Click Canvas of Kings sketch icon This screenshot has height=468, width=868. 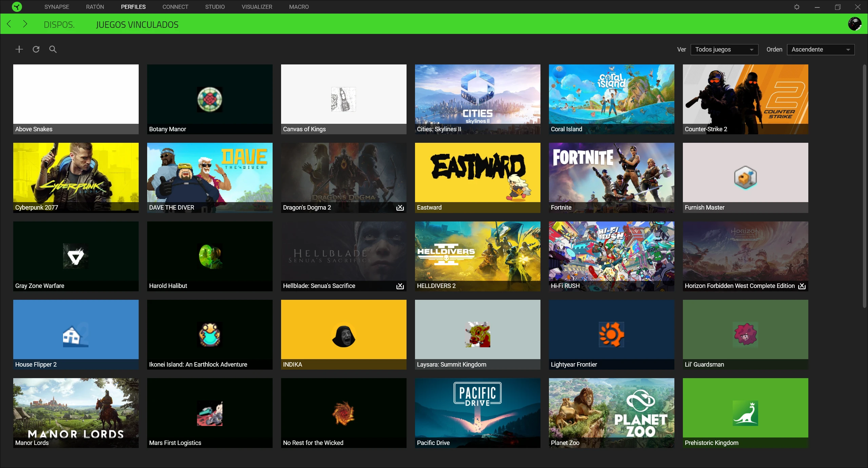pyautogui.click(x=343, y=99)
